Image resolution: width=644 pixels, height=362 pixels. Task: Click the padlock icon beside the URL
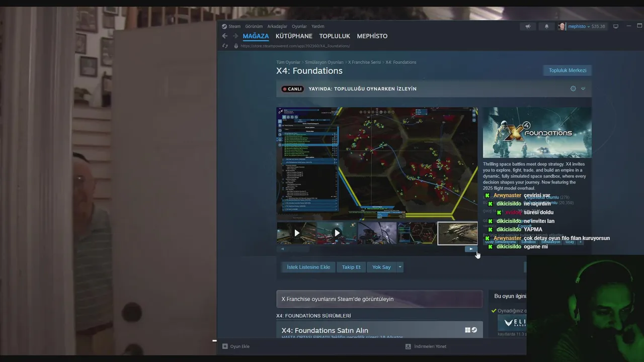[236, 46]
